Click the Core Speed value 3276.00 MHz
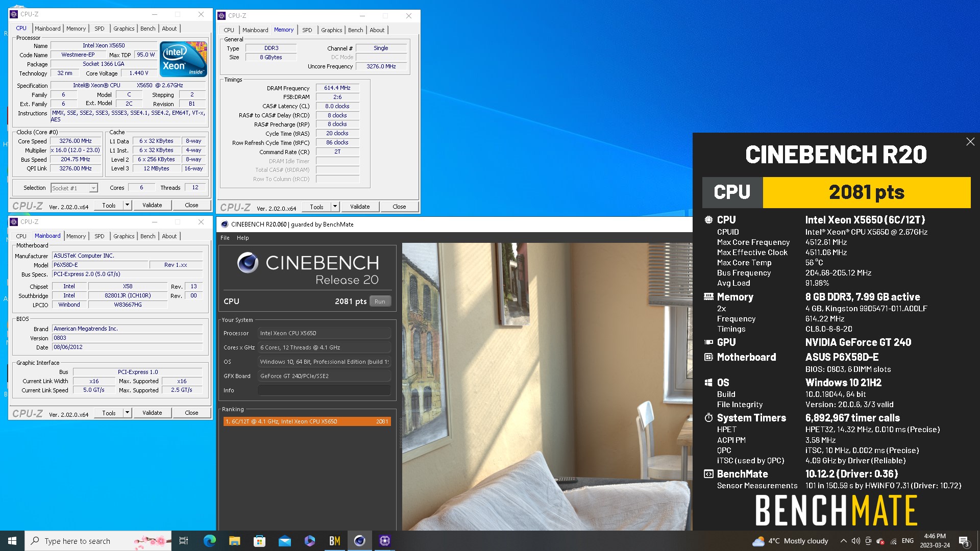The image size is (980, 551). 76,141
